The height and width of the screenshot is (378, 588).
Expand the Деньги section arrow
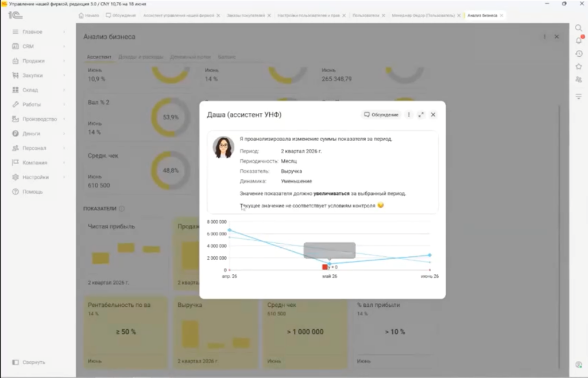(x=64, y=134)
